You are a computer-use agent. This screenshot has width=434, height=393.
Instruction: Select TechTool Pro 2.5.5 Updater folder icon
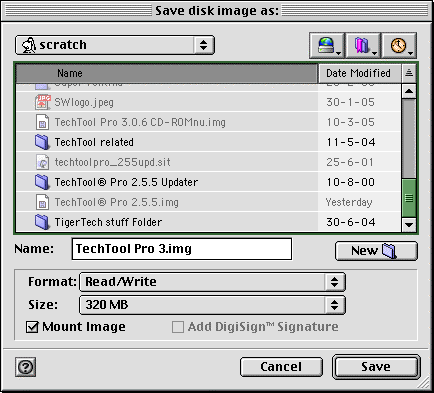(42, 182)
